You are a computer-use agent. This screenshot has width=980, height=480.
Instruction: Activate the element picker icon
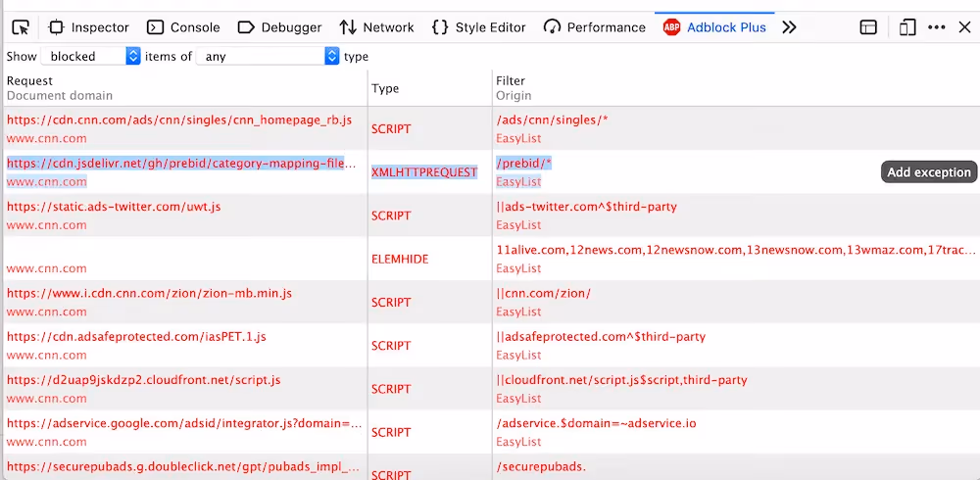pos(21,27)
